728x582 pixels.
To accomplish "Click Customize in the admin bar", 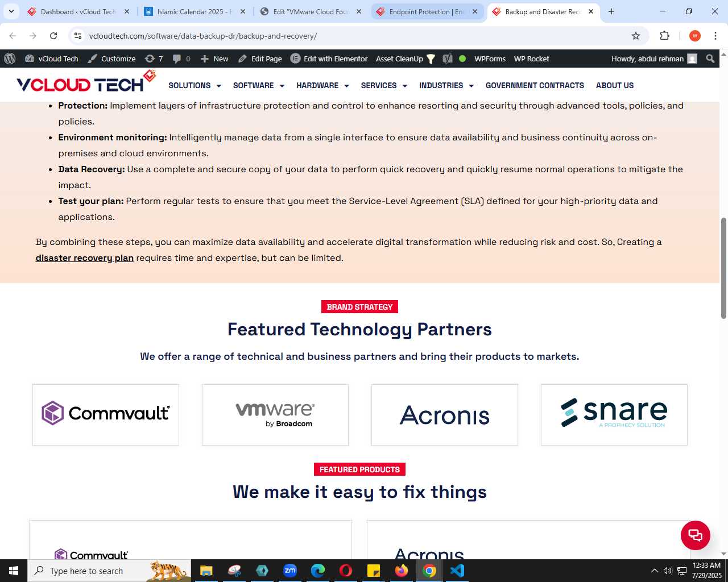I will 111,59.
